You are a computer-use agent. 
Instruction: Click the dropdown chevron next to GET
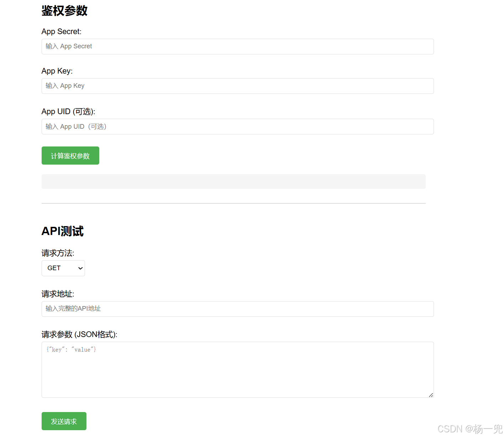(80, 268)
